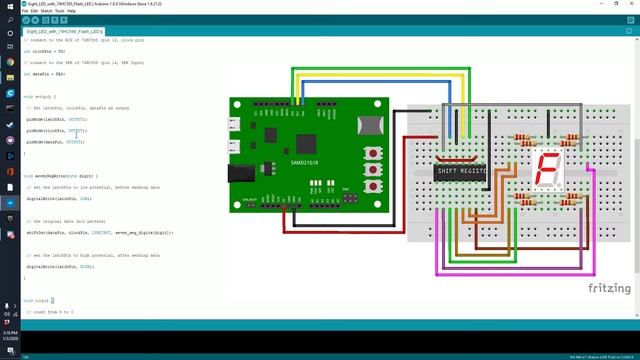This screenshot has height=360, width=640.
Task: Open the blue C app in taskbar
Action: pyautogui.click(x=10, y=93)
